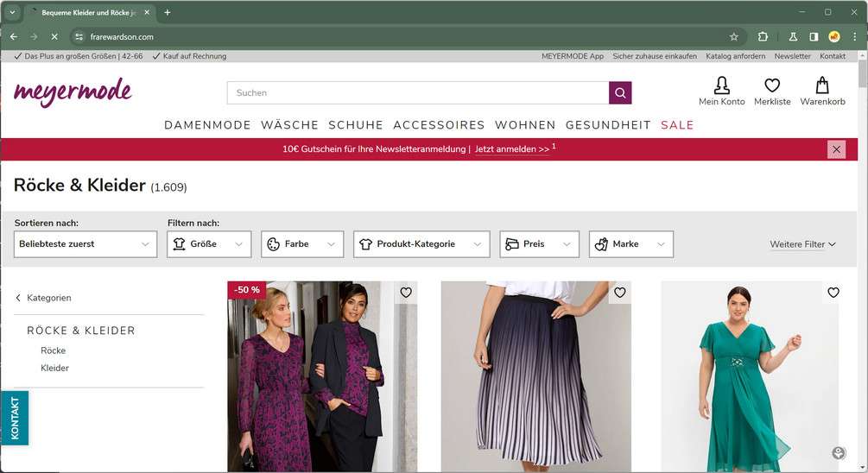Viewport: 868px width, 473px height.
Task: Open the green chiffon dress product image
Action: (750, 376)
